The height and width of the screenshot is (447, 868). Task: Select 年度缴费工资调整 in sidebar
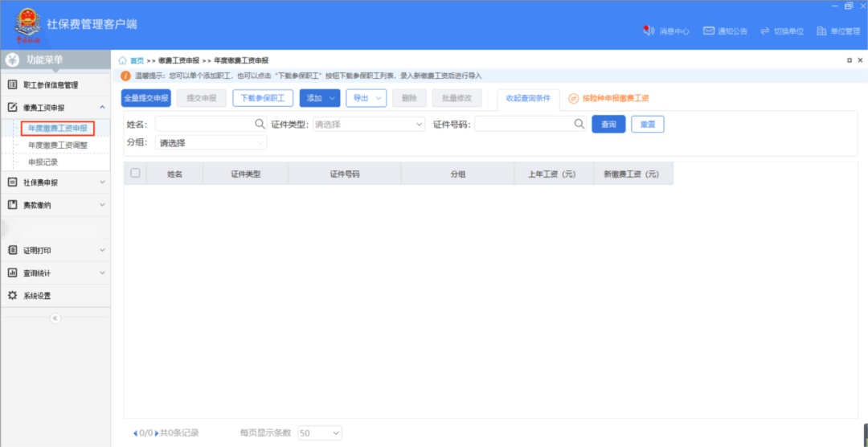(58, 146)
